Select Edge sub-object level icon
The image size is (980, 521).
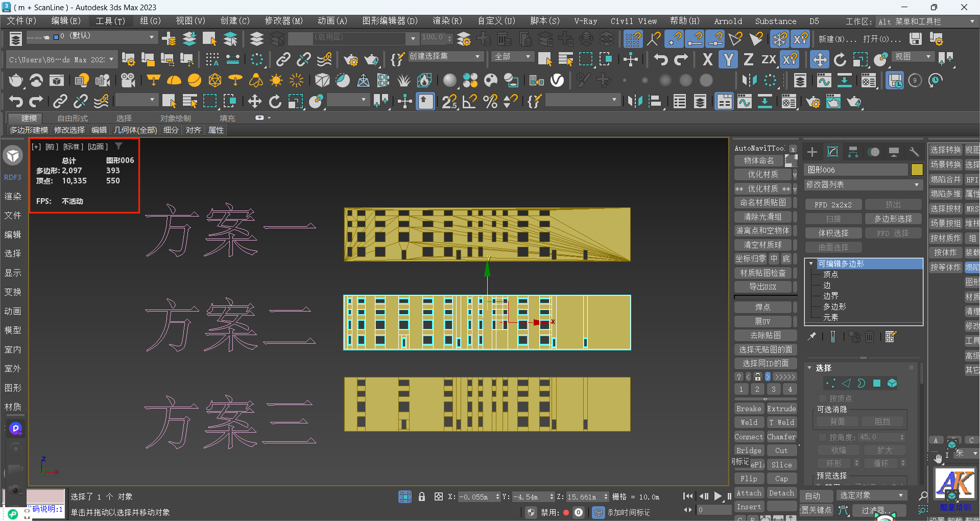click(846, 383)
